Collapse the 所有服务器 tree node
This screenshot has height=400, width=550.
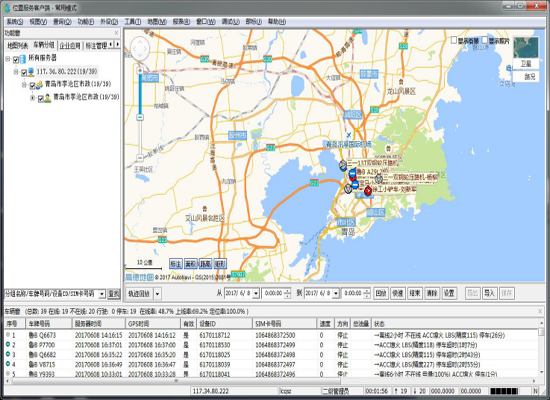click(x=7, y=59)
